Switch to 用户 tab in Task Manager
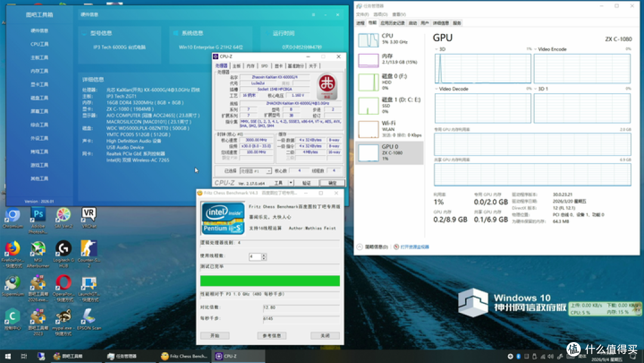This screenshot has width=644, height=363. click(x=425, y=23)
